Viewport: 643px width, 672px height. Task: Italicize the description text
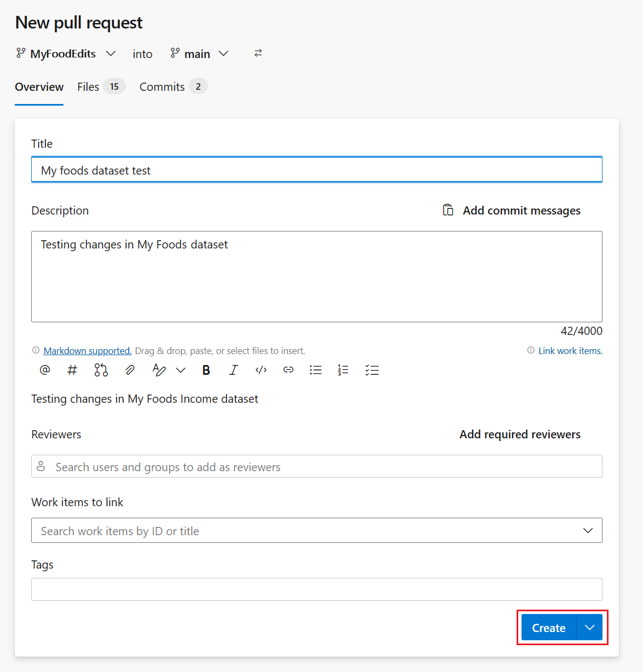tap(233, 370)
